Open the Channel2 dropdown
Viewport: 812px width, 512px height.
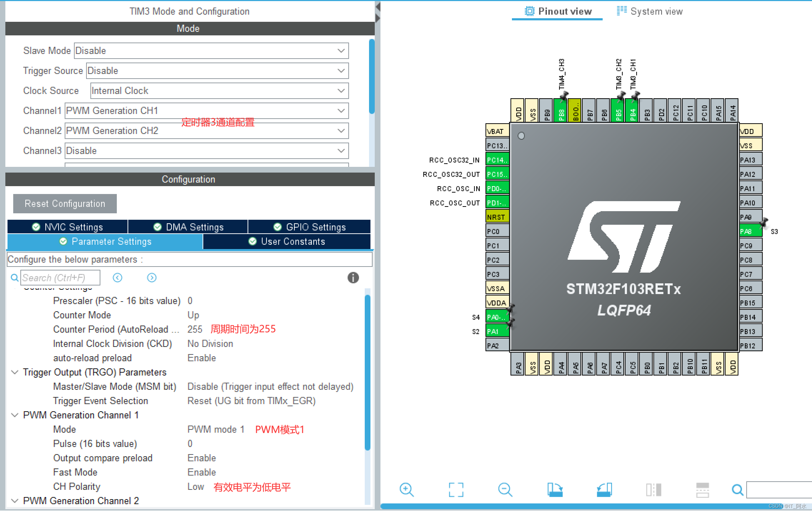[206, 131]
